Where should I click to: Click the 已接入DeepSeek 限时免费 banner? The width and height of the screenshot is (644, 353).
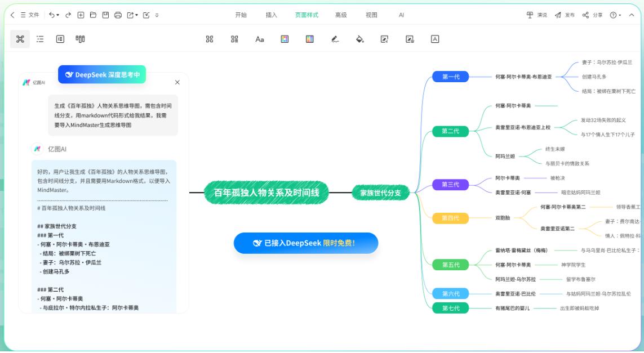tap(306, 243)
